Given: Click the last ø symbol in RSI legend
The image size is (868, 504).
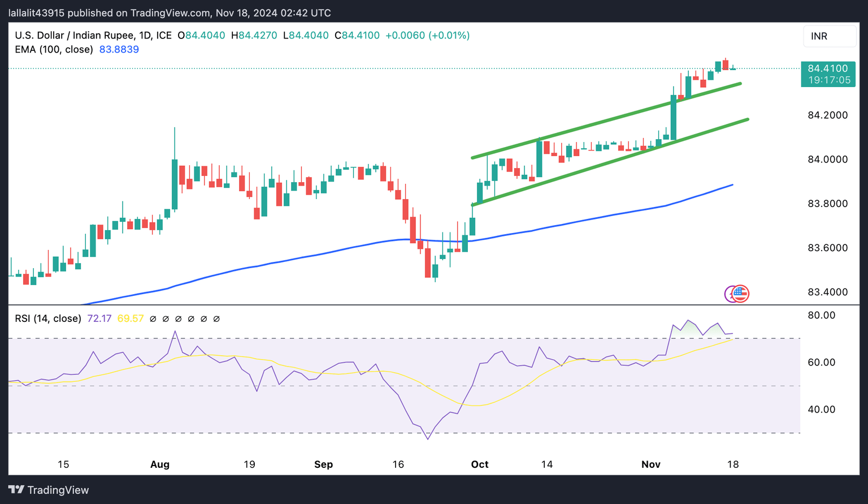Looking at the screenshot, I should [x=216, y=319].
